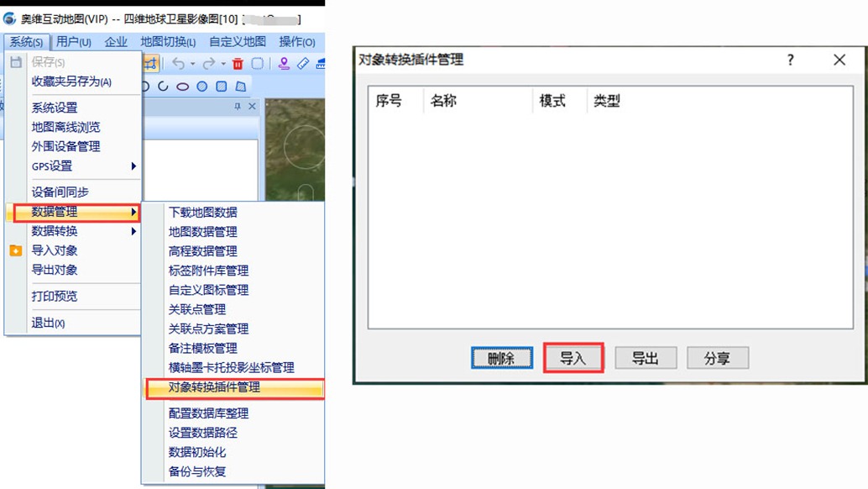Click the purple placemark pin icon
Screen dimensions: 868x489
click(x=285, y=63)
